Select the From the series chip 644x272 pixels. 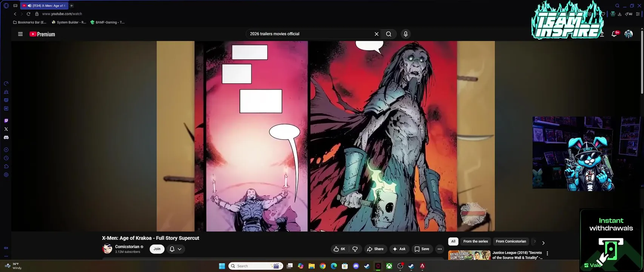(x=476, y=241)
